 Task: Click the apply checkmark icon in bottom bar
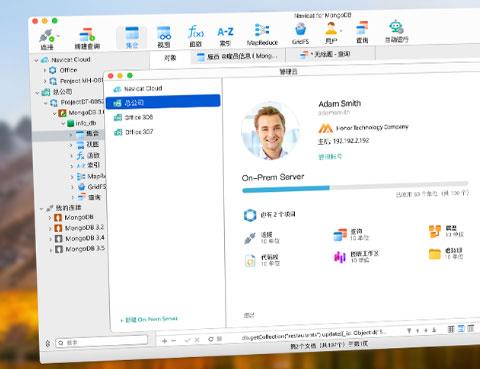click(188, 340)
